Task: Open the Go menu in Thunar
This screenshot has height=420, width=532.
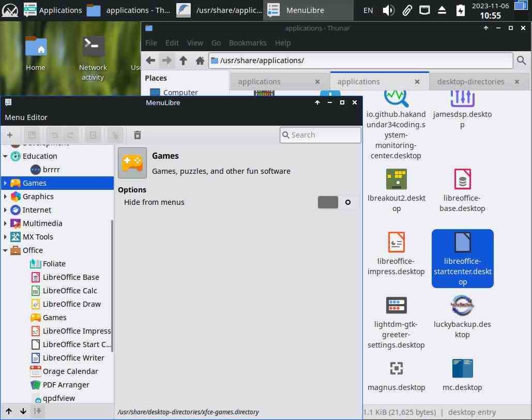Action: (216, 43)
